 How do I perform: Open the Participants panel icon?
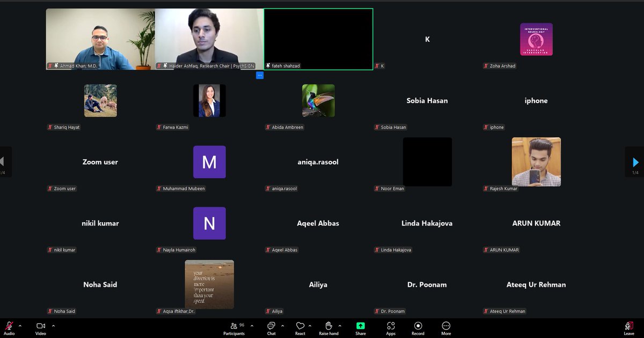[233, 326]
